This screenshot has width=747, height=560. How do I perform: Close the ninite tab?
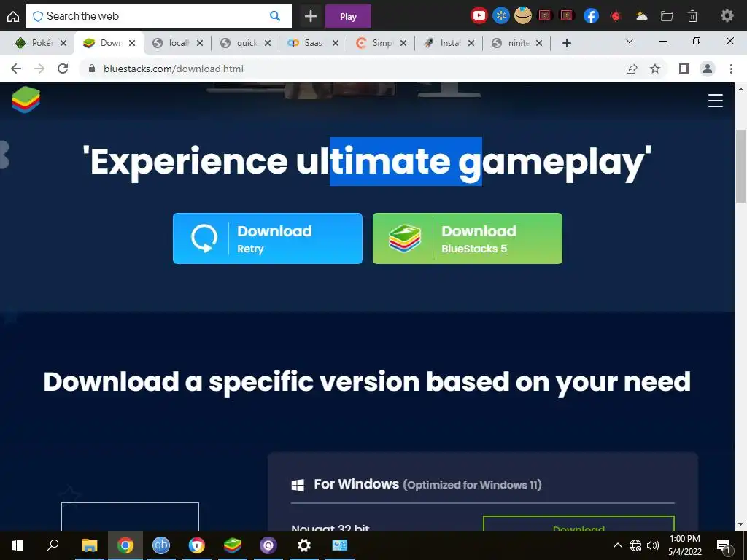(x=539, y=43)
